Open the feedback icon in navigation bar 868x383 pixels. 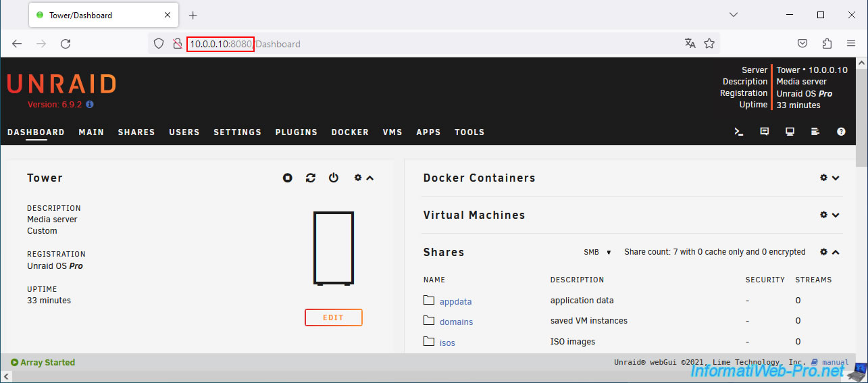(765, 132)
